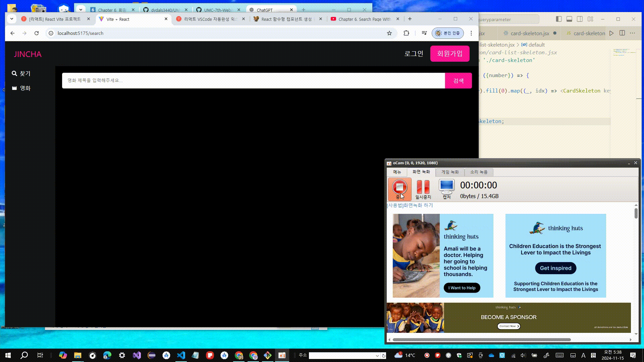
Task: Go back in Chrome
Action: coord(12,33)
